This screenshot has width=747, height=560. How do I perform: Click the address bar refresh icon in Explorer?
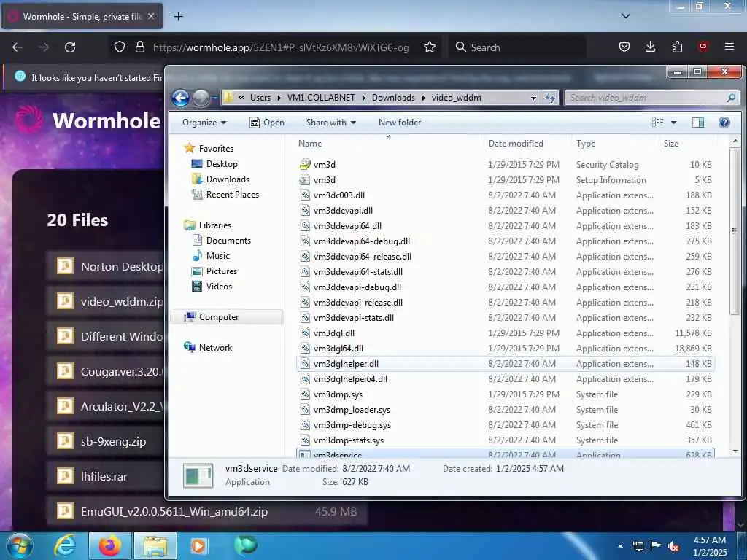550,98
